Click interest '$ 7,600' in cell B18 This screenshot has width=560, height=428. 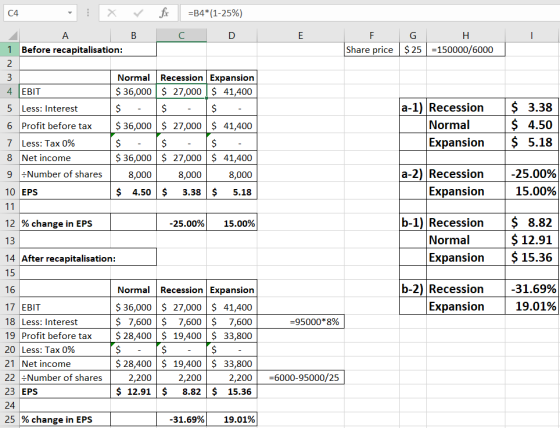(134, 322)
